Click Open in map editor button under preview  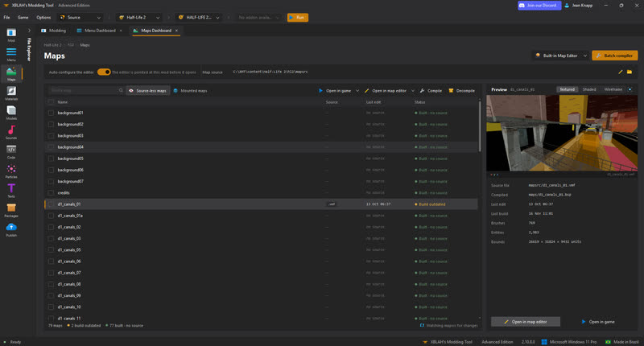coord(526,322)
